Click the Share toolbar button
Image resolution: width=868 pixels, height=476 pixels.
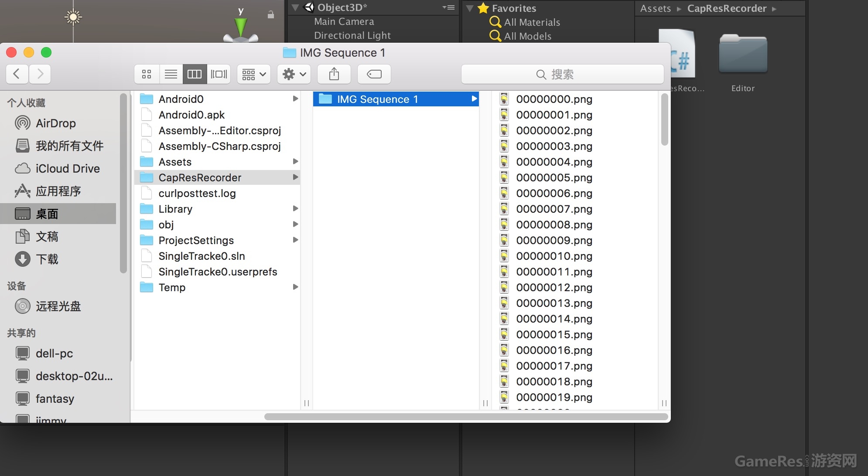(334, 74)
